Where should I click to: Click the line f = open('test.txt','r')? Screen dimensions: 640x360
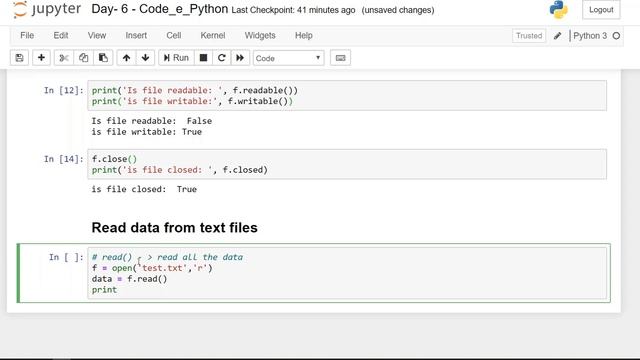click(152, 268)
